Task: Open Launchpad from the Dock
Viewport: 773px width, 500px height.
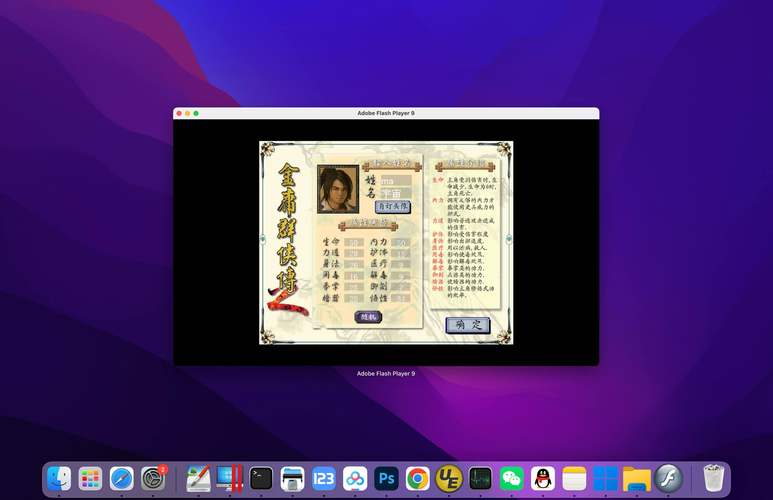Action: pyautogui.click(x=90, y=478)
